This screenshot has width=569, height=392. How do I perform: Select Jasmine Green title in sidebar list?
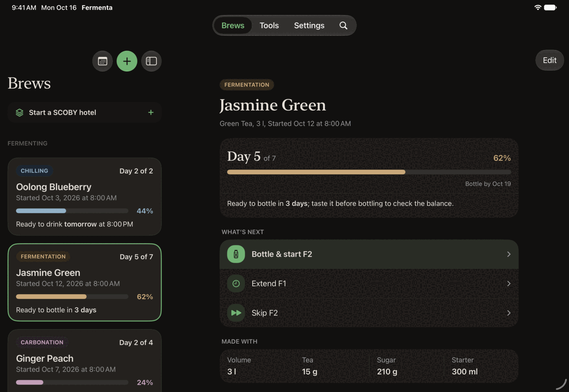48,273
